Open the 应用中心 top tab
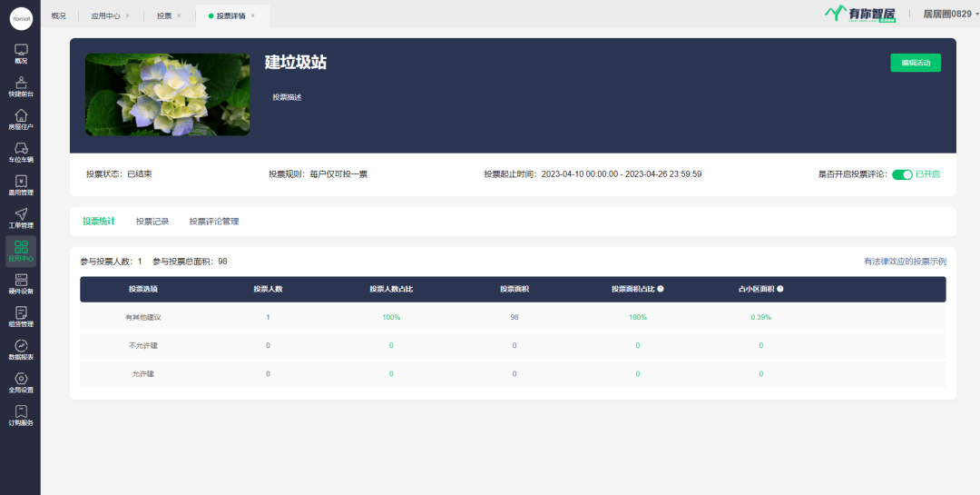The width and height of the screenshot is (980, 495). (105, 15)
